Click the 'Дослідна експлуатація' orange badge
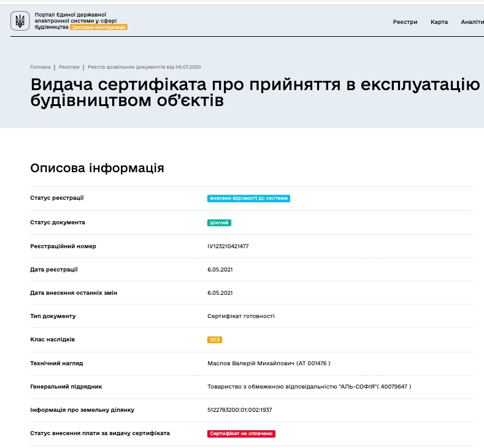This screenshot has width=484, height=448. point(99,27)
